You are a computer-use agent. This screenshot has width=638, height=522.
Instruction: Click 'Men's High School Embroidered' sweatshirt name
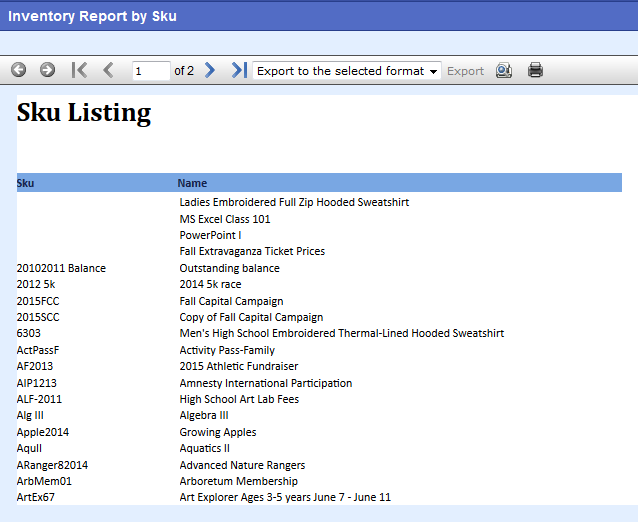click(x=342, y=333)
